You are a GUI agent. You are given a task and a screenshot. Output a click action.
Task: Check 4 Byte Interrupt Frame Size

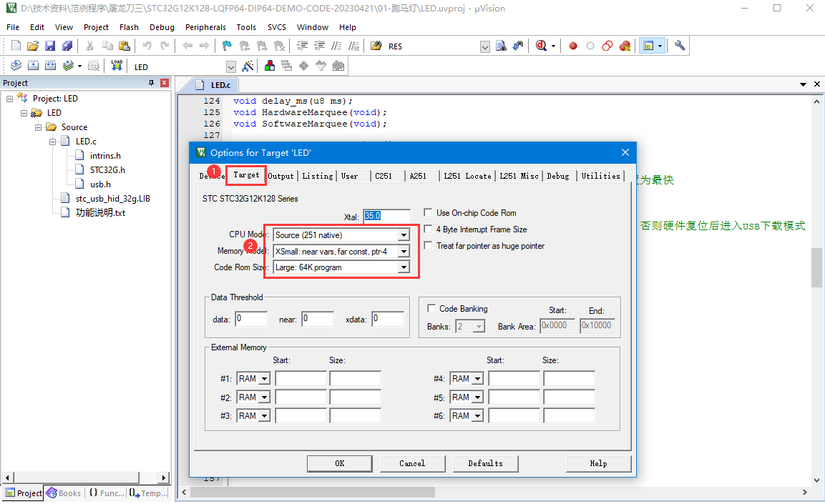[429, 229]
